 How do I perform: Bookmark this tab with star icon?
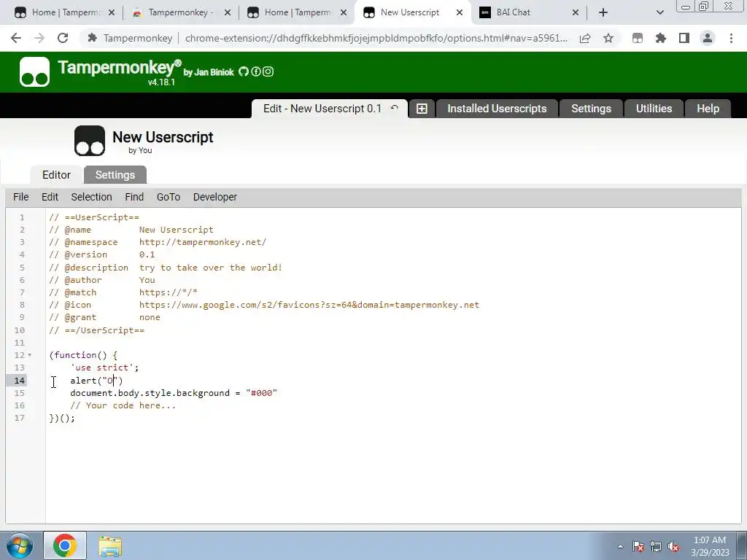(608, 38)
